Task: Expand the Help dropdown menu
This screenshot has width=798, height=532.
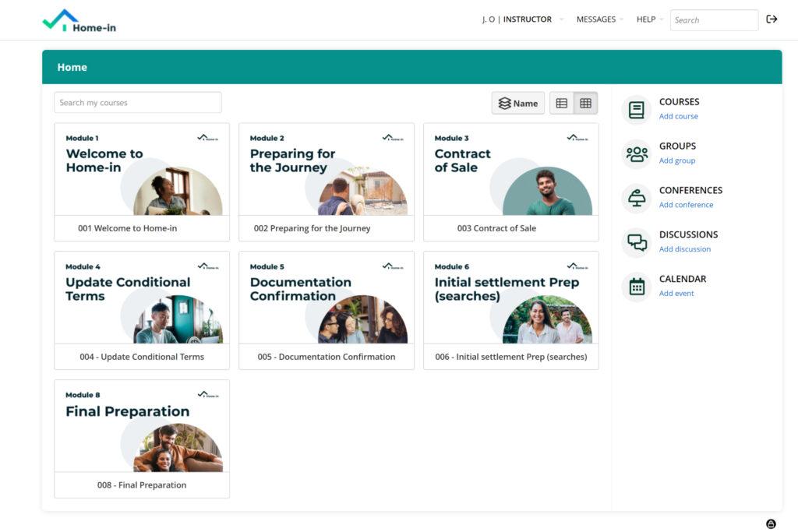Action: [649, 19]
